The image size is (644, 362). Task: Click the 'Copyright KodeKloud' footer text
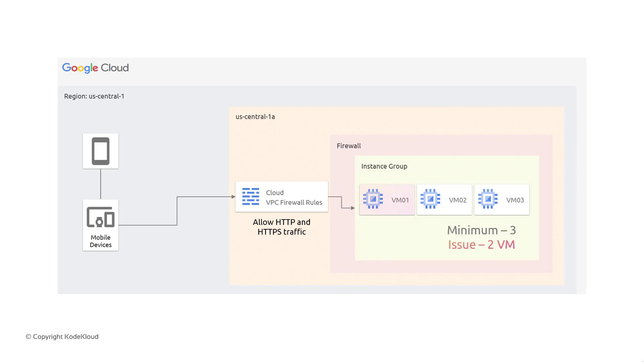pos(62,337)
